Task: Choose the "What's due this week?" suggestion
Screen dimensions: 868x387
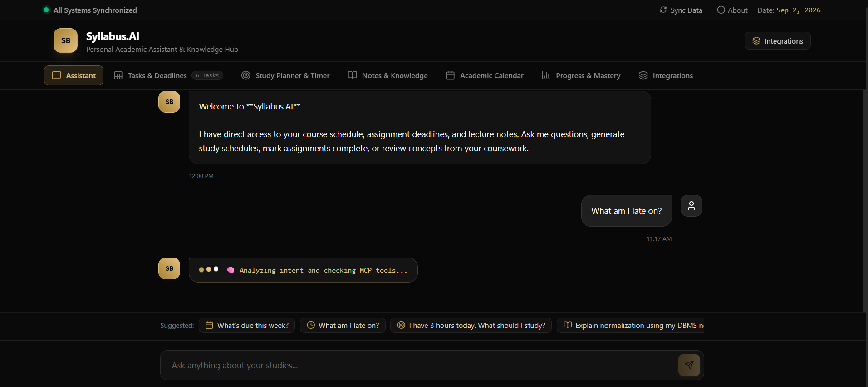Action: coord(247,325)
